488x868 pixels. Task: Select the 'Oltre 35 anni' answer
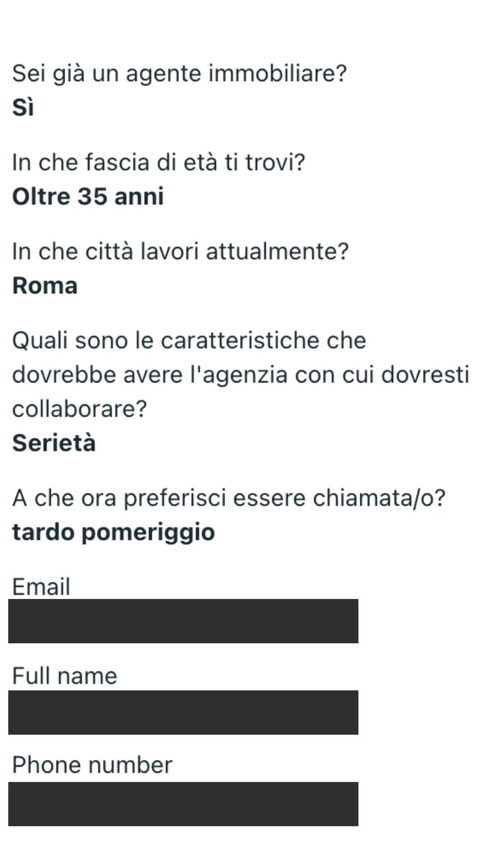[x=88, y=197]
